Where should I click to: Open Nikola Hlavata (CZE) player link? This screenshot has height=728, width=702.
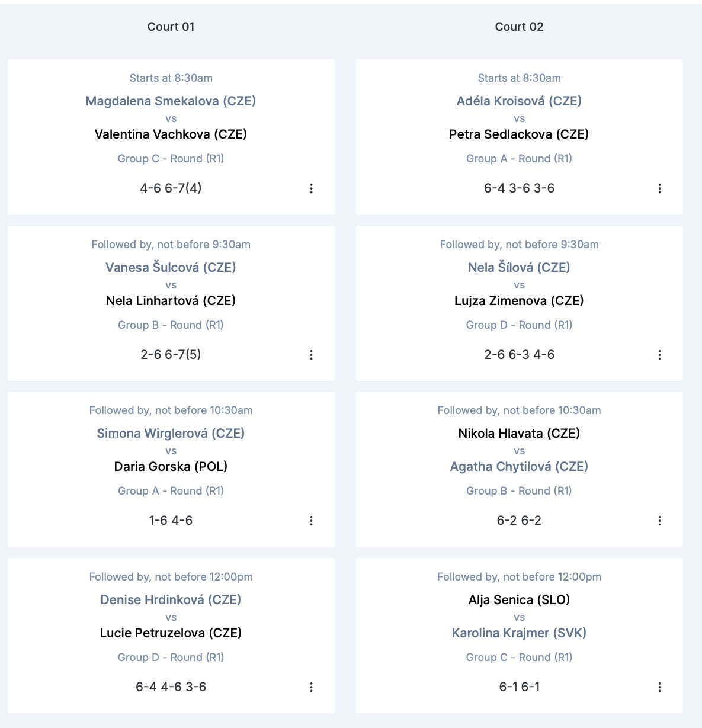[519, 434]
